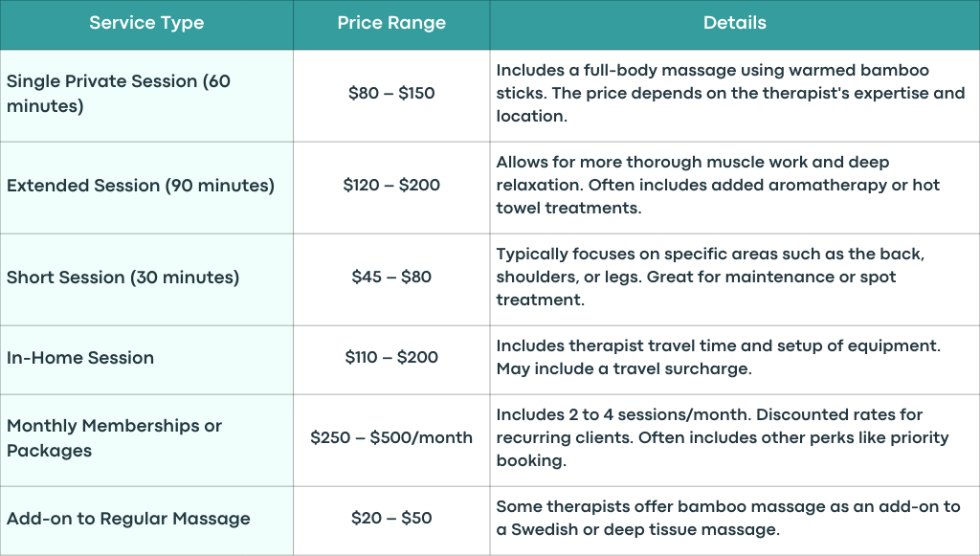Select the Extended Session (90 minutes) cell

coord(146,188)
